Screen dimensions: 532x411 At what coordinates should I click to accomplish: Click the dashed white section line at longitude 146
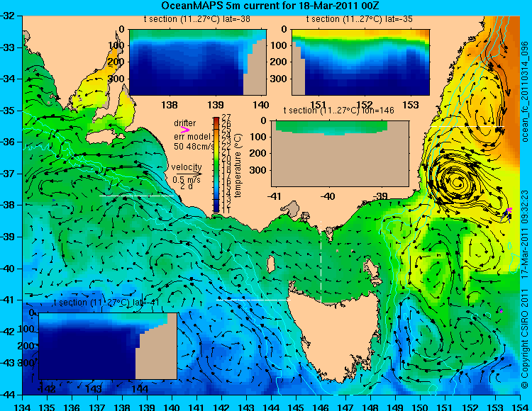click(321, 261)
